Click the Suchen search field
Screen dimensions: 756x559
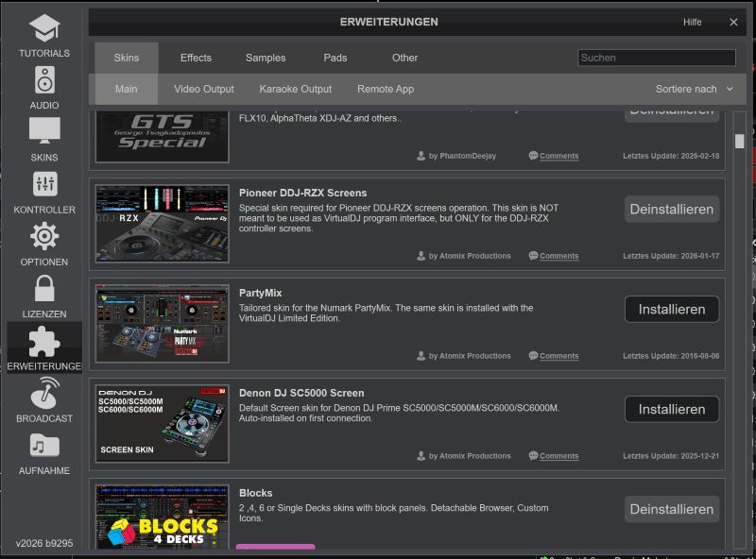[656, 58]
